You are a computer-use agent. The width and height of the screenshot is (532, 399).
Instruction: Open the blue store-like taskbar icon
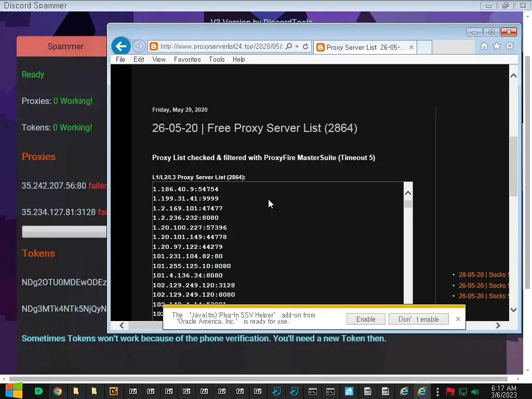pos(349,391)
